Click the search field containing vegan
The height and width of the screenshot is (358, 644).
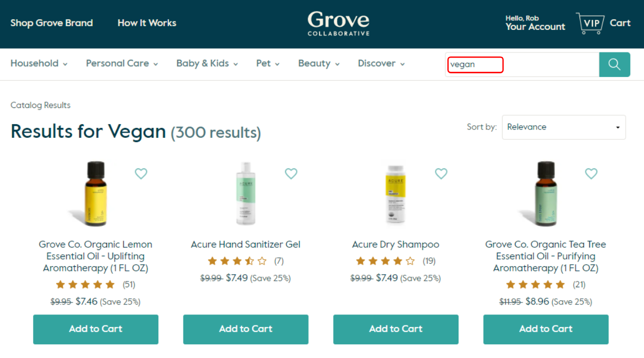pos(522,64)
